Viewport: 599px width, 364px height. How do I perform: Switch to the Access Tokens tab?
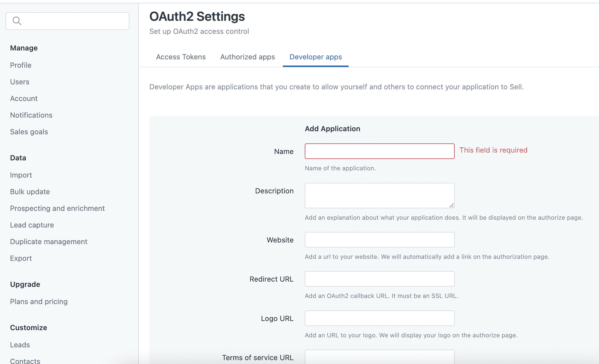pyautogui.click(x=181, y=57)
